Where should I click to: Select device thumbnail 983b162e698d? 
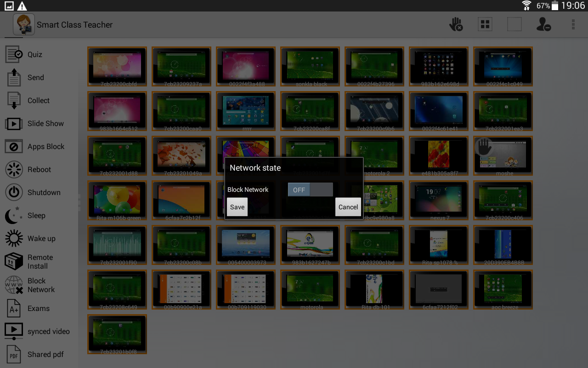click(x=439, y=66)
